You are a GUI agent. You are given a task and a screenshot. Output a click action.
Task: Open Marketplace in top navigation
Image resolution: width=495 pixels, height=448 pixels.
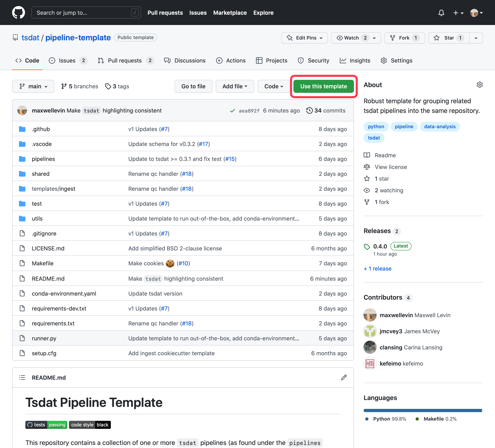[230, 13]
